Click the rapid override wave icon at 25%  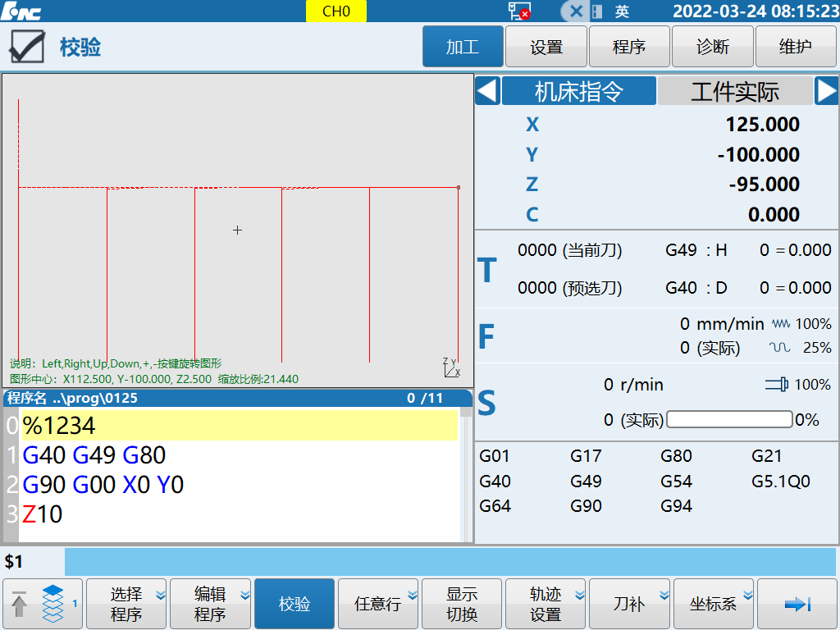point(780,348)
